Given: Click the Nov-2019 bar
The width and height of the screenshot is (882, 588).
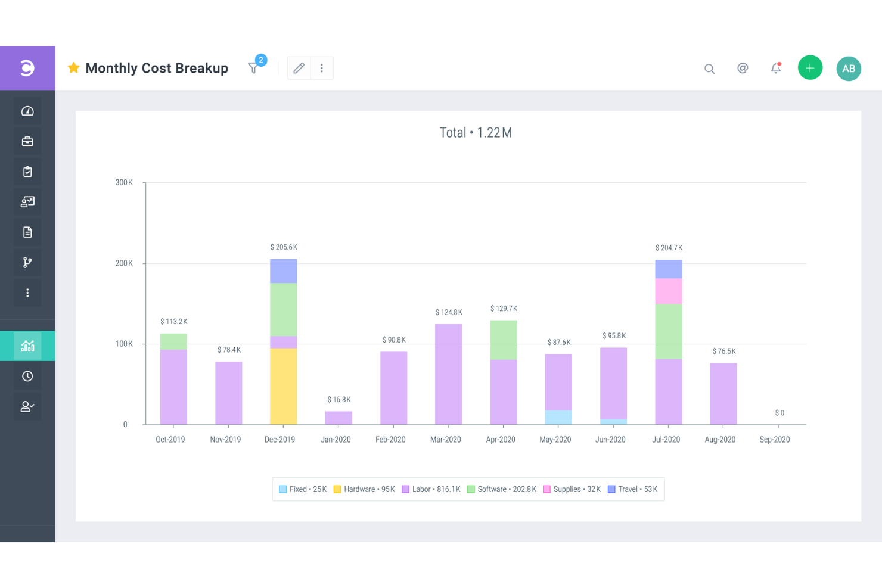Looking at the screenshot, I should pos(229,393).
